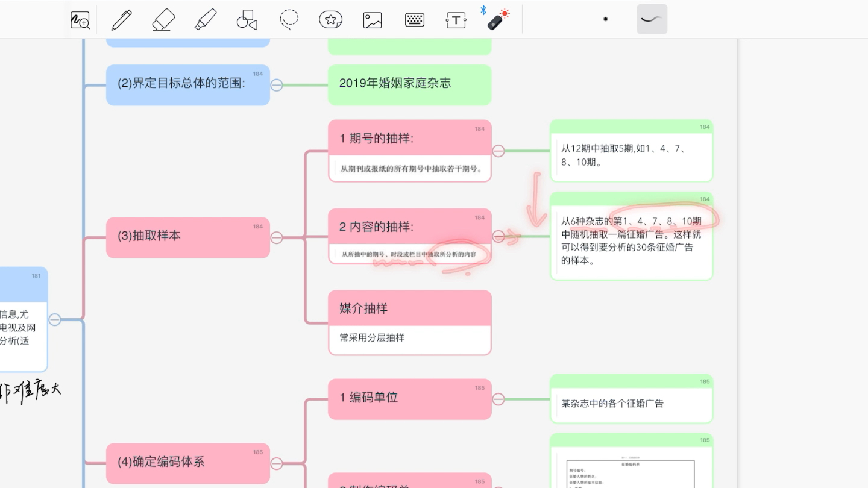Viewport: 868px width, 488px height.
Task: Activate the Laser pointer tool
Action: [x=498, y=20]
